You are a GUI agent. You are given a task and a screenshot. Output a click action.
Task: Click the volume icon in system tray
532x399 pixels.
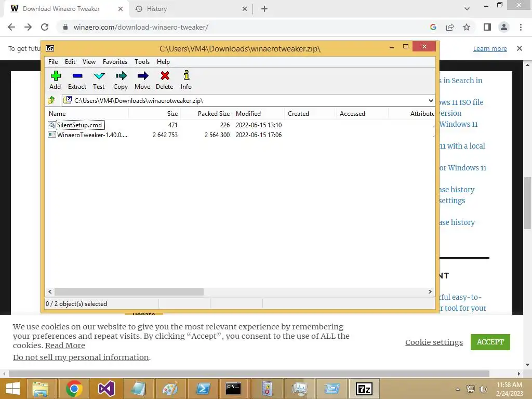483,389
